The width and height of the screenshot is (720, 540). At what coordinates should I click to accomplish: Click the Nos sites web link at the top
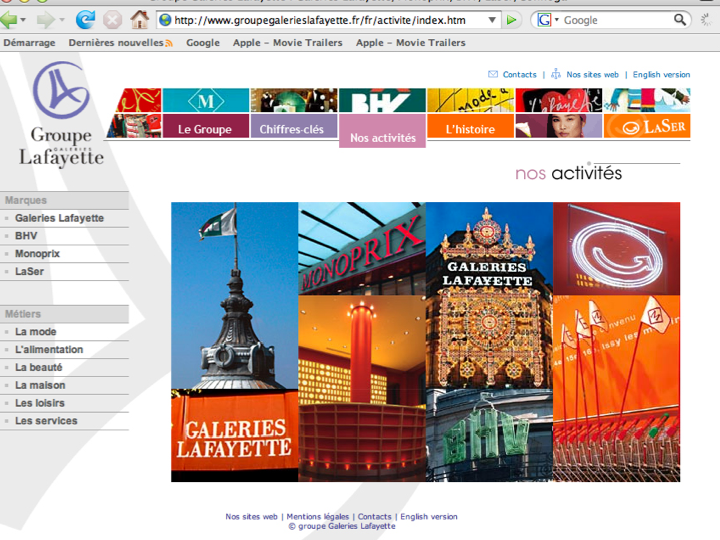click(x=592, y=74)
